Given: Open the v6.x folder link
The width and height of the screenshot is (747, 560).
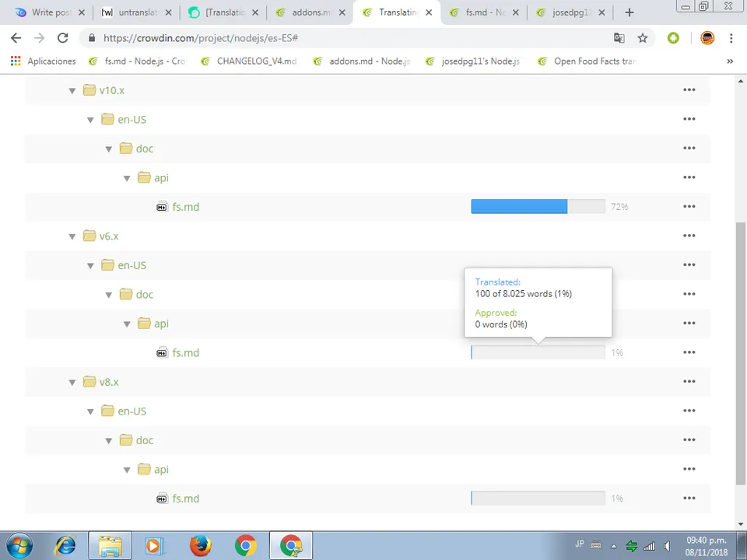Looking at the screenshot, I should (109, 236).
